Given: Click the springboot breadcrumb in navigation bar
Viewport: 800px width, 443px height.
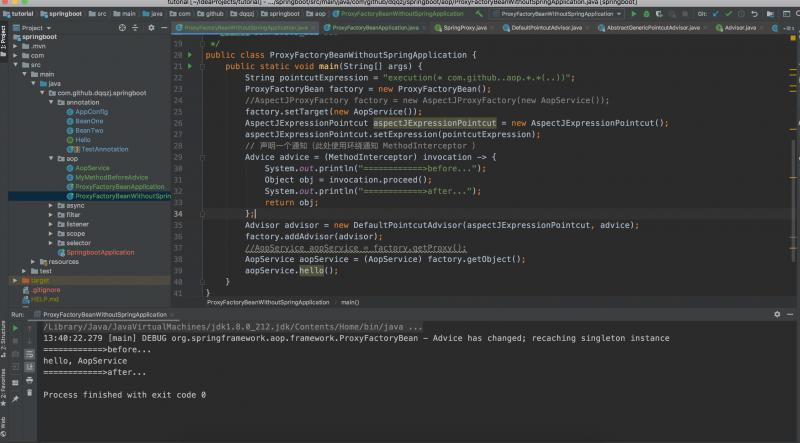Looking at the screenshot, I should point(61,14).
